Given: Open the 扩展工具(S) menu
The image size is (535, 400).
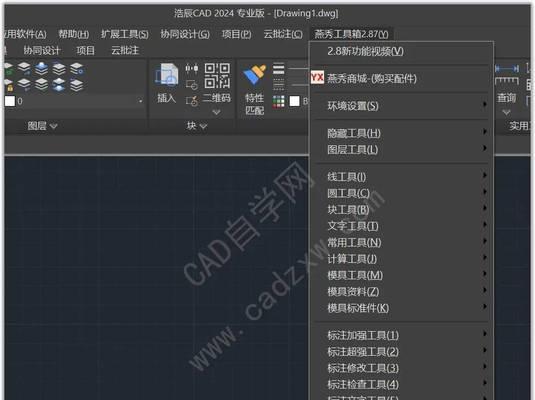Looking at the screenshot, I should [x=125, y=34].
